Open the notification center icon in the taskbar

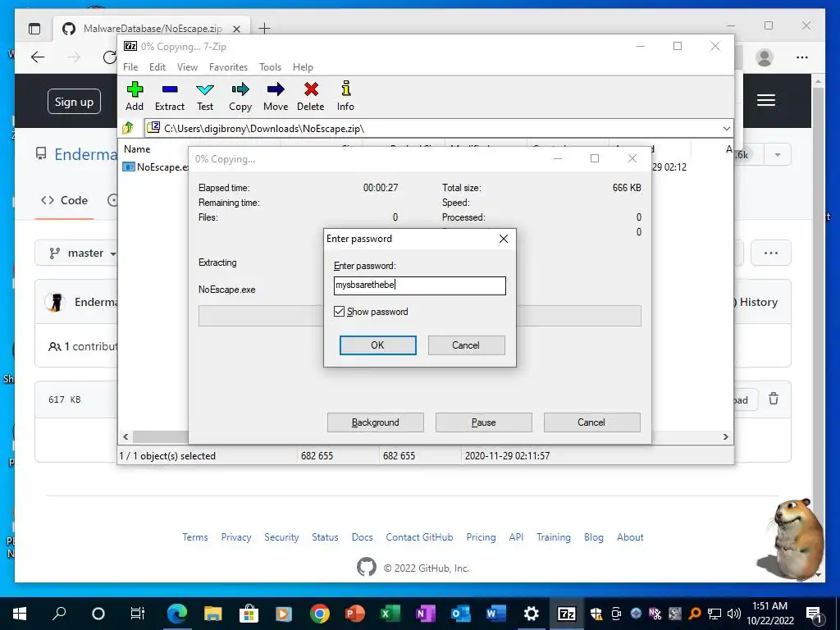pyautogui.click(x=814, y=614)
